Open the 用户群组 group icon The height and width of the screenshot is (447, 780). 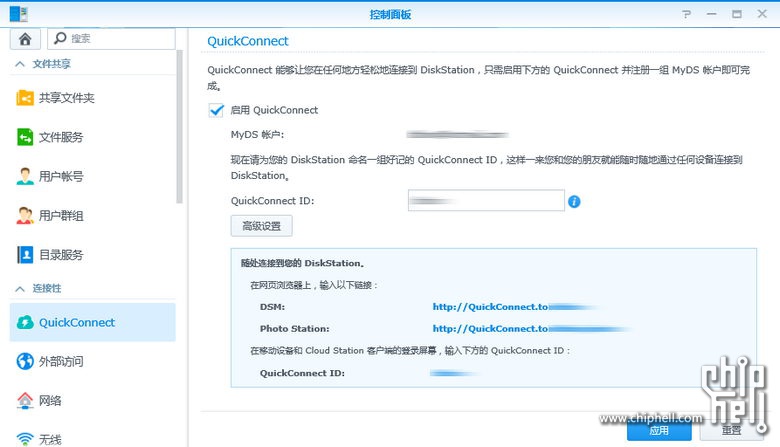(x=25, y=215)
